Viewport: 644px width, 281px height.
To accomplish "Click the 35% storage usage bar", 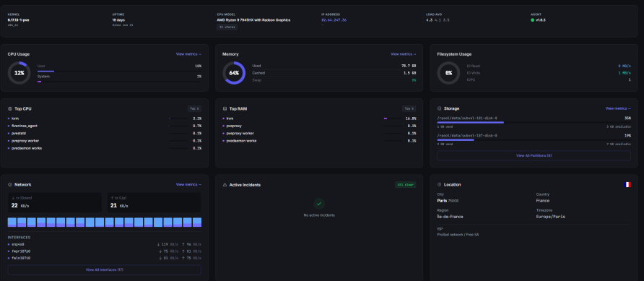I will click(x=534, y=122).
